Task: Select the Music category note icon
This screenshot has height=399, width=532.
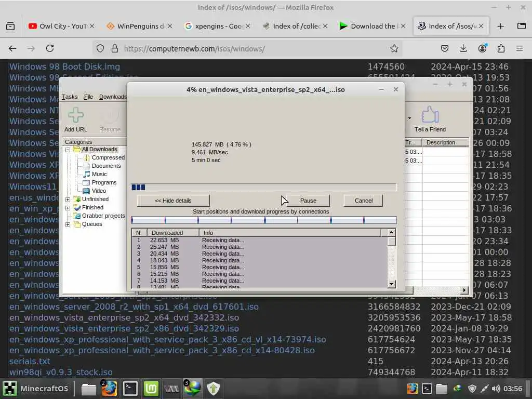Action: tap(86, 174)
